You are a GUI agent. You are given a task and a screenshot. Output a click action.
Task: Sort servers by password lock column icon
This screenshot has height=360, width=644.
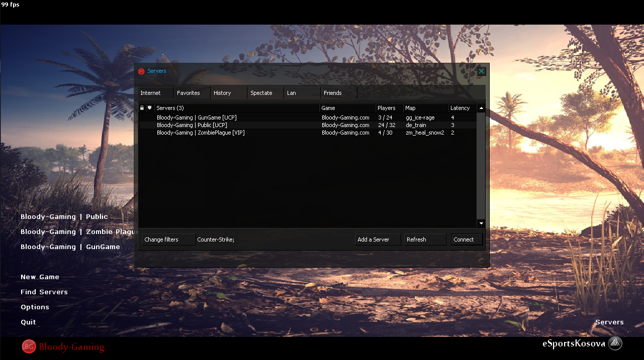coord(142,108)
